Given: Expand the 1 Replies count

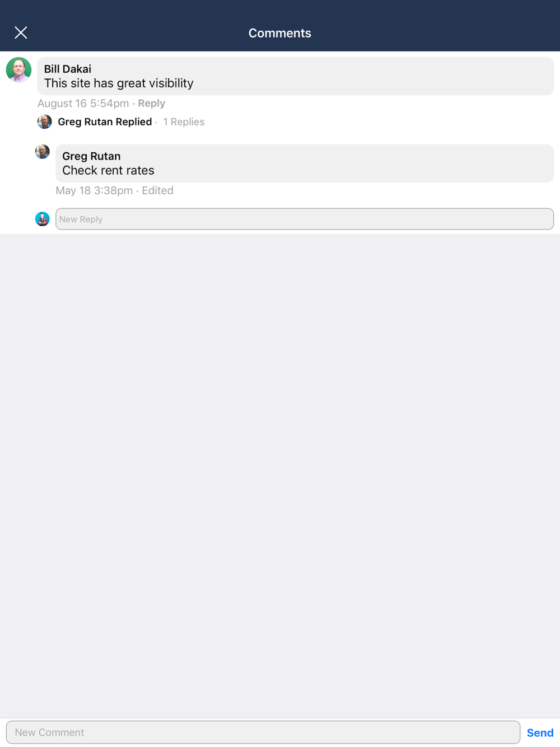Looking at the screenshot, I should pos(184,122).
